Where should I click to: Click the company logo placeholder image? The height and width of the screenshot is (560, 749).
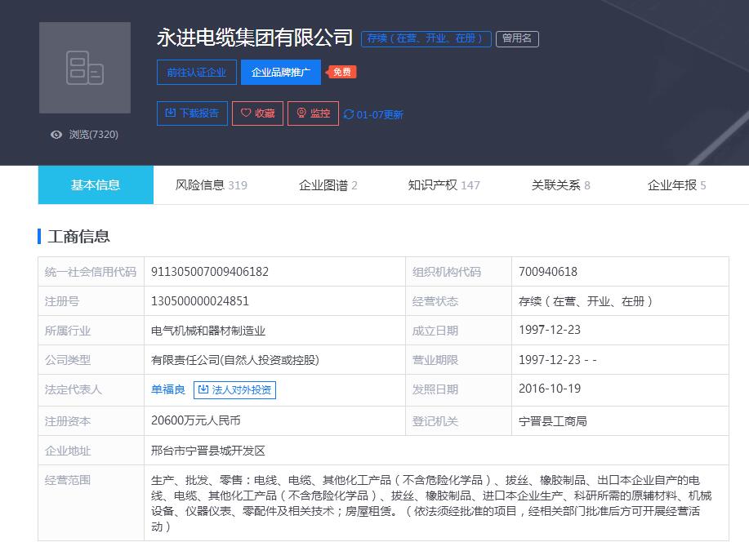85,68
